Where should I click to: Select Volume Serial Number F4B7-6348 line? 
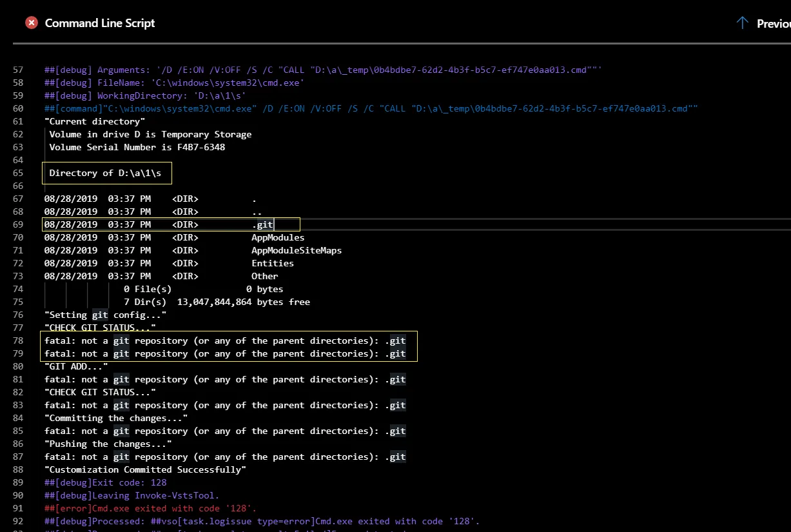click(137, 147)
